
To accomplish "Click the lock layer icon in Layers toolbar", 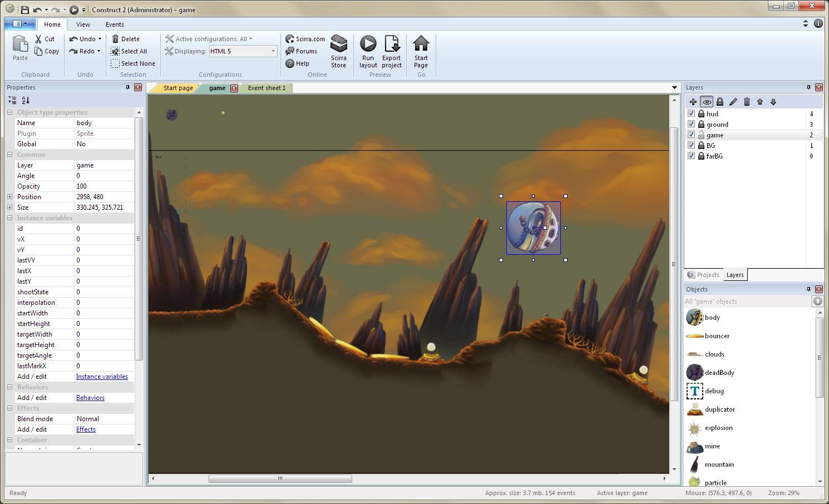I will pyautogui.click(x=720, y=102).
